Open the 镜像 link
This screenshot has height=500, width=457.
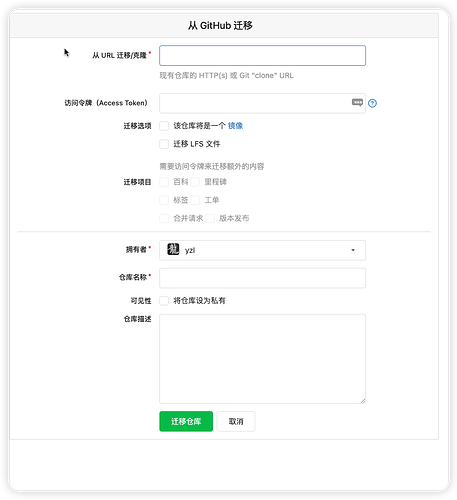(x=235, y=126)
